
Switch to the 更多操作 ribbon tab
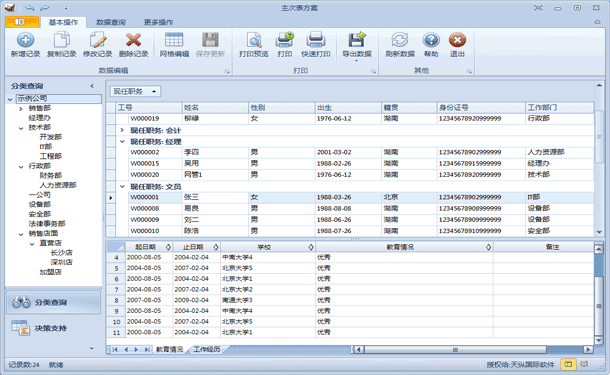coord(158,22)
